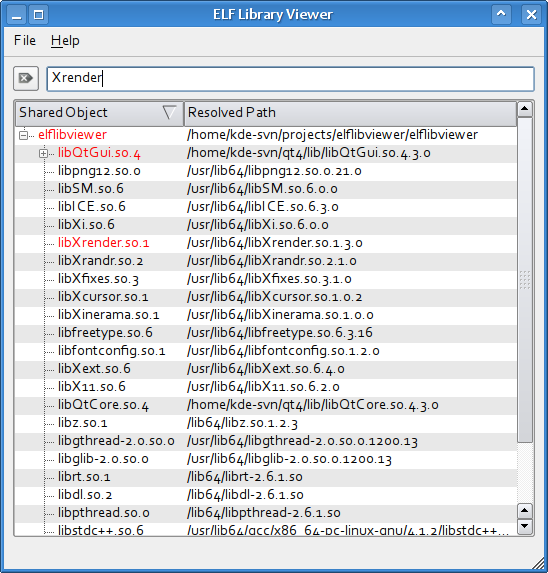Viewport: 548px width, 573px height.
Task: Clear the search field with the erase icon
Action: click(x=26, y=78)
